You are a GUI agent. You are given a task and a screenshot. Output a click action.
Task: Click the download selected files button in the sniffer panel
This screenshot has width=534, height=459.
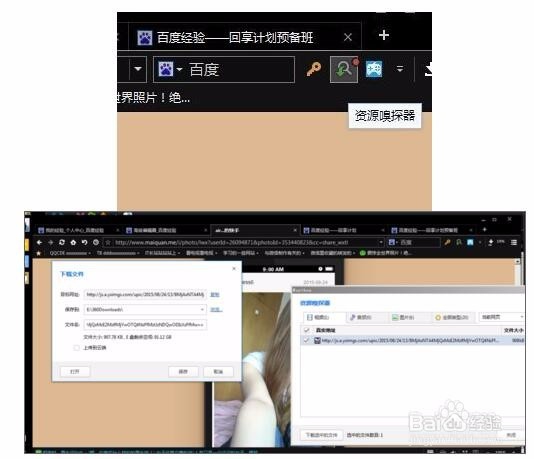(321, 435)
